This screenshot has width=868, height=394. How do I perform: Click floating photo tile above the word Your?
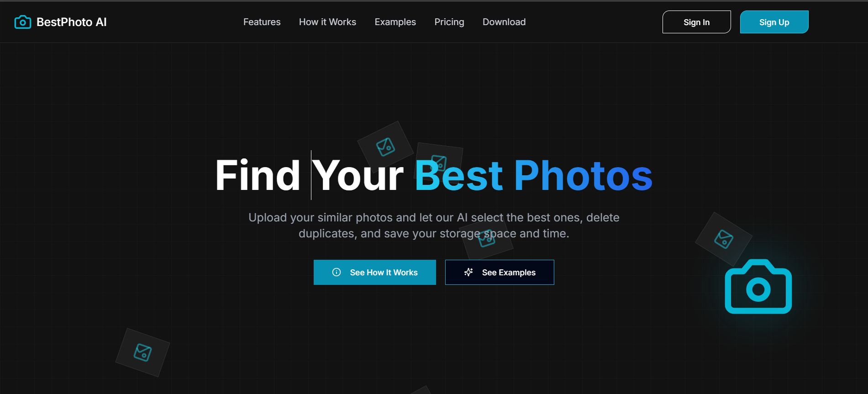pyautogui.click(x=385, y=147)
